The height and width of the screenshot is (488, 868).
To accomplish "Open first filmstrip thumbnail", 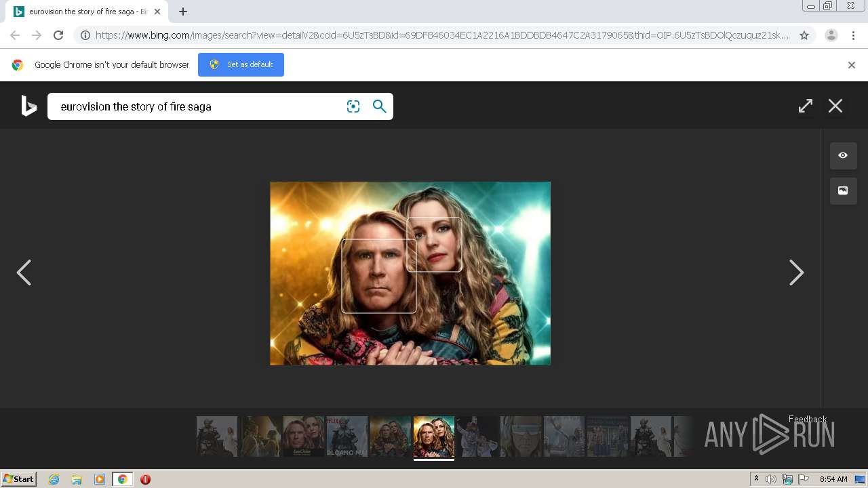I will click(x=217, y=436).
